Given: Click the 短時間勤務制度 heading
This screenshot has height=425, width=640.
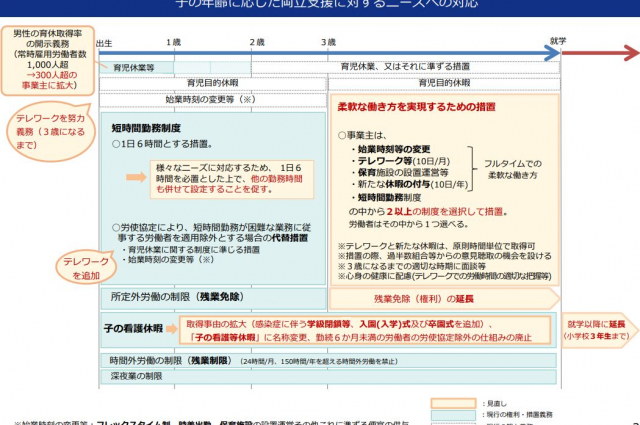Looking at the screenshot, I should click(146, 128).
